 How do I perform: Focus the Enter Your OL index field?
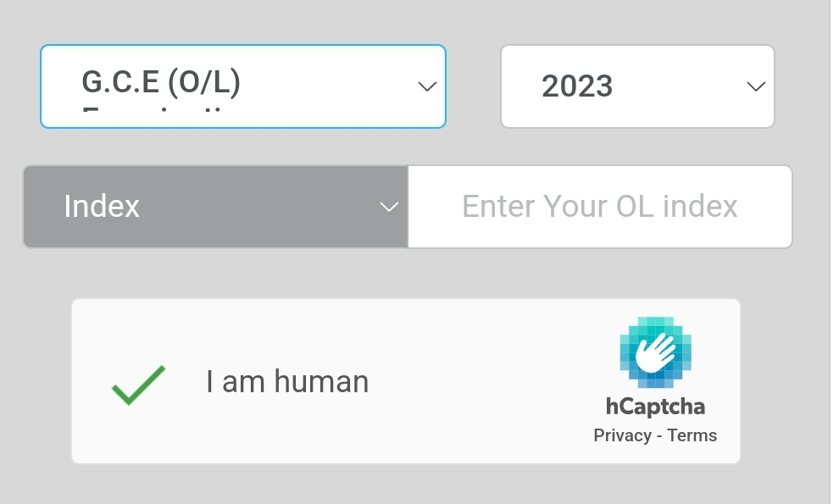tap(600, 207)
